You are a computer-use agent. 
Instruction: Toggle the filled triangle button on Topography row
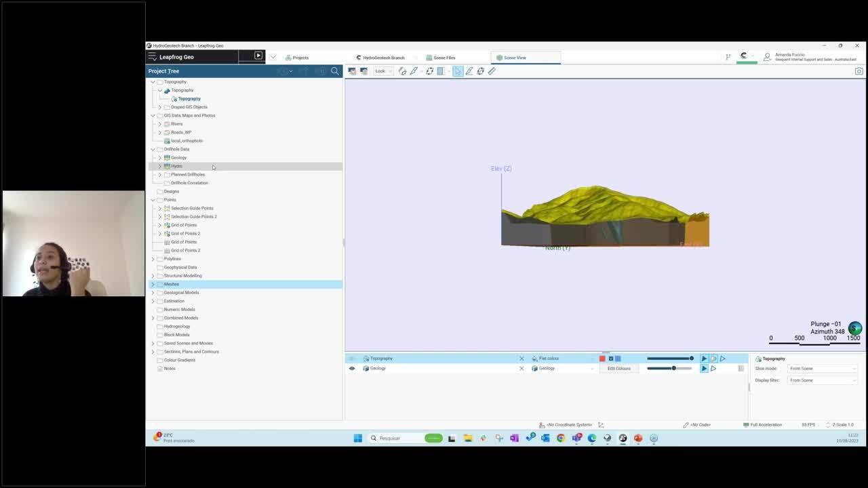click(x=704, y=359)
